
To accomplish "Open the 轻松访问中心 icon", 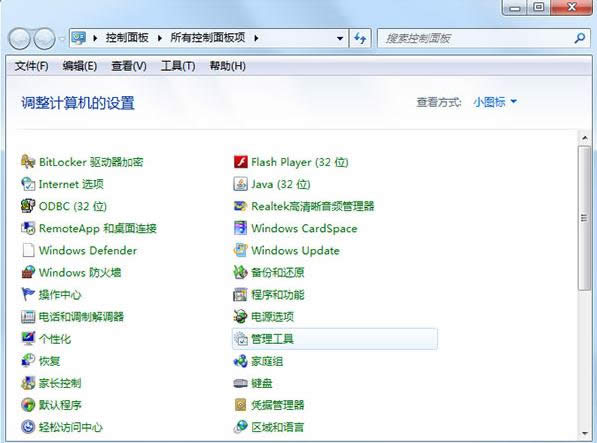I will 28,427.
